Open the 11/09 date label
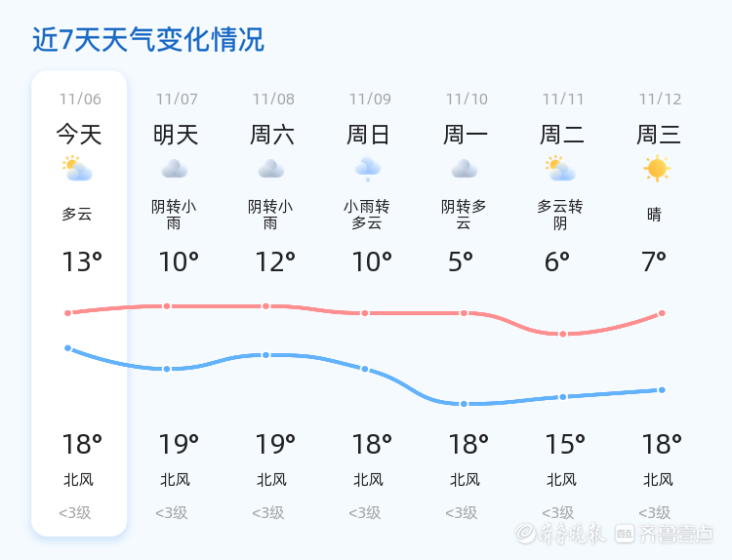 coord(370,100)
